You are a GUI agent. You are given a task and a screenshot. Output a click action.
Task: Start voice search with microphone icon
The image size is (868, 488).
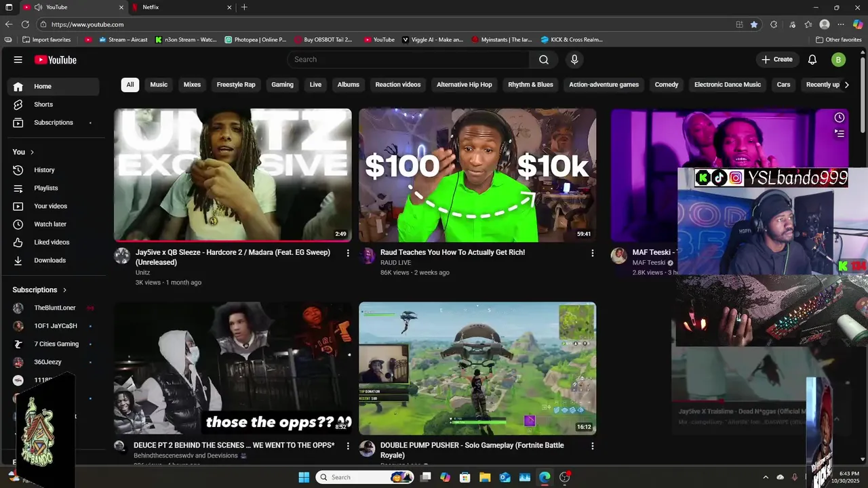click(x=574, y=60)
